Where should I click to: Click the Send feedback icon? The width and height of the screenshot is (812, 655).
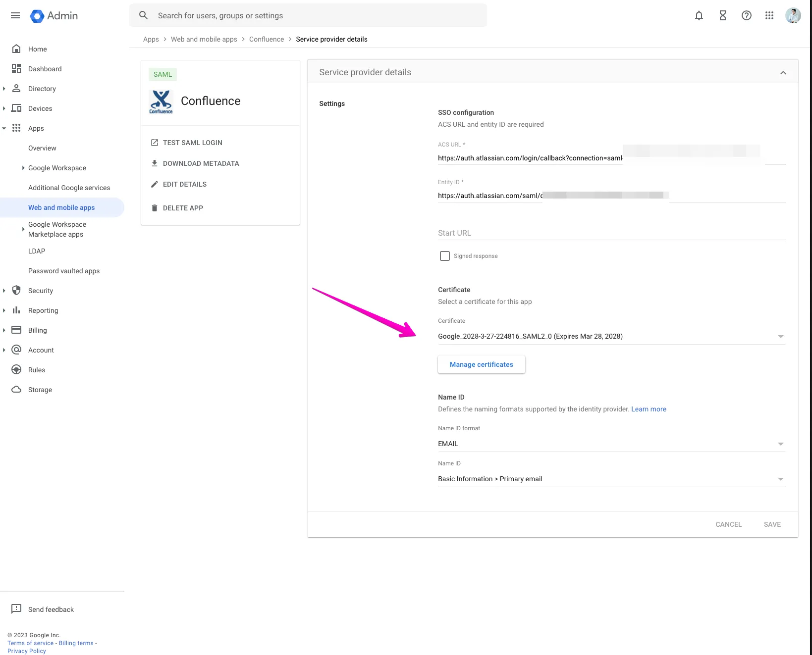(16, 608)
